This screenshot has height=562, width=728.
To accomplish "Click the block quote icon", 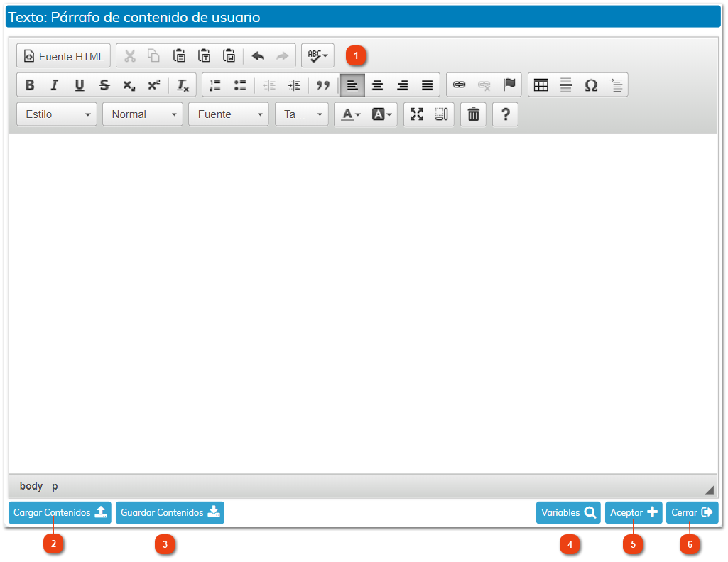I will click(323, 85).
